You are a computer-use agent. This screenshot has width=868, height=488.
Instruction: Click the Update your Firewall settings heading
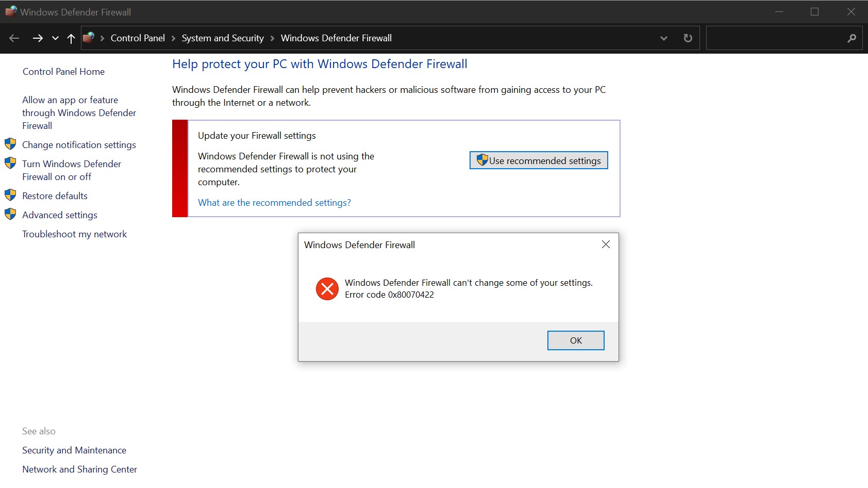[257, 136]
